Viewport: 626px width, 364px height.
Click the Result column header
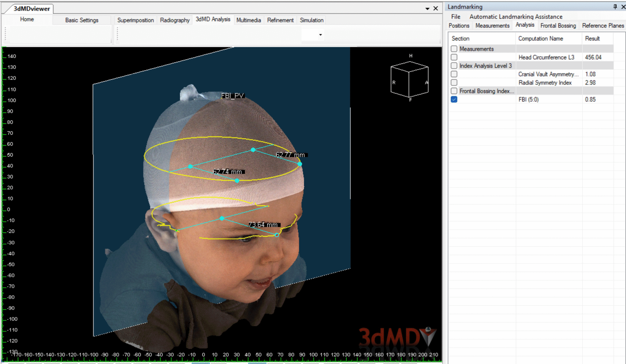point(592,38)
